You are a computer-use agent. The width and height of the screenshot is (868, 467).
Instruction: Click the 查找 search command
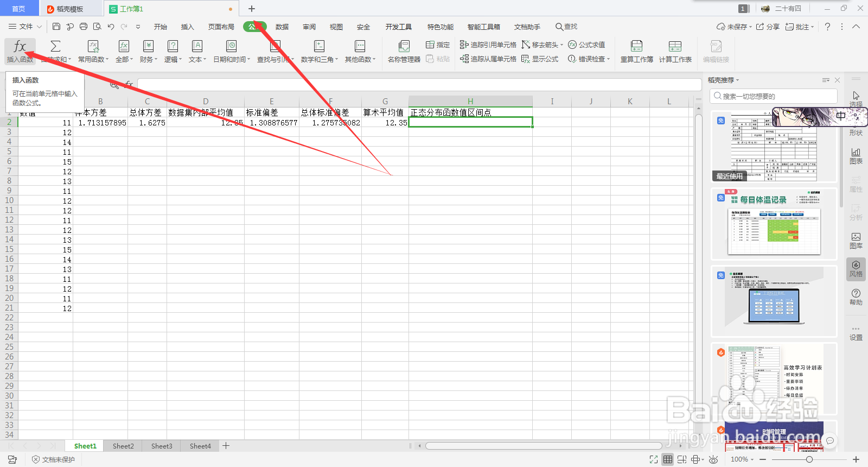click(x=566, y=27)
